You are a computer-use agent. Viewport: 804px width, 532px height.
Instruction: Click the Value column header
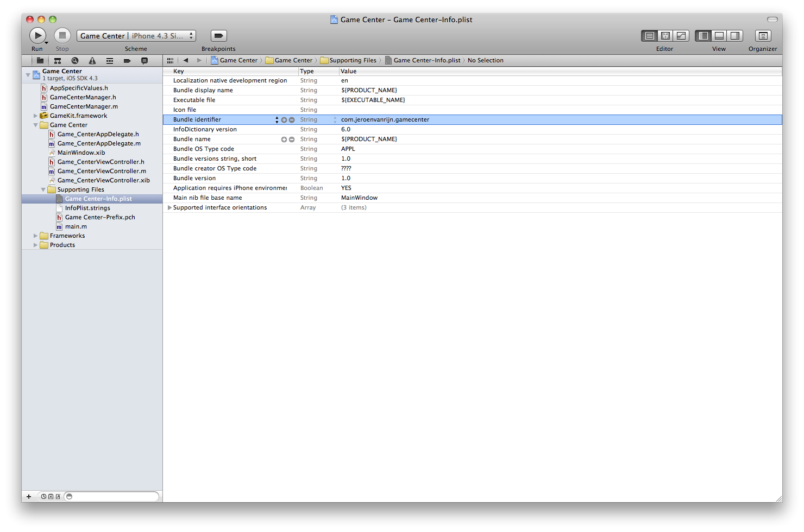tap(561, 71)
